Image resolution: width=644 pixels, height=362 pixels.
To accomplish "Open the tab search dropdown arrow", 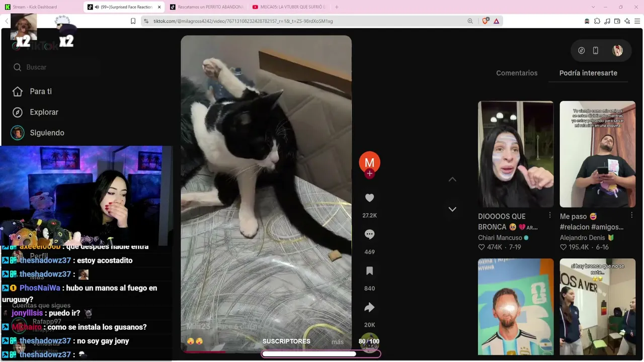I will click(x=593, y=7).
